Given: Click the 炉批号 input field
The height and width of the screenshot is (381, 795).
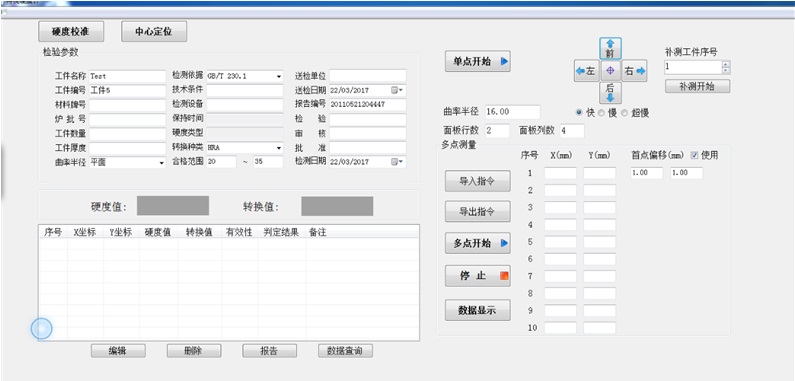Looking at the screenshot, I should 127,120.
